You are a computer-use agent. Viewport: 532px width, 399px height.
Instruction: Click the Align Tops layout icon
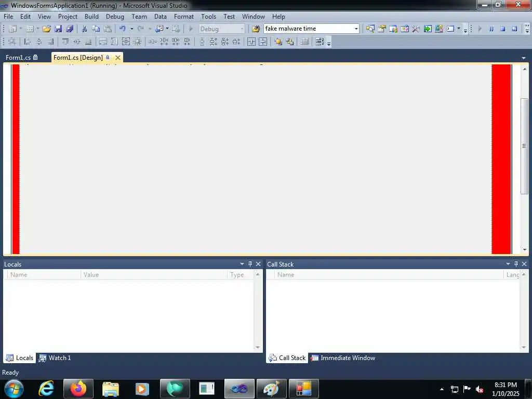[x=65, y=42]
